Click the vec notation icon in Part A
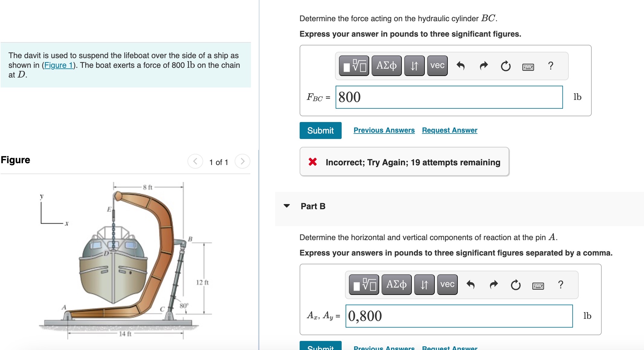 [x=437, y=65]
